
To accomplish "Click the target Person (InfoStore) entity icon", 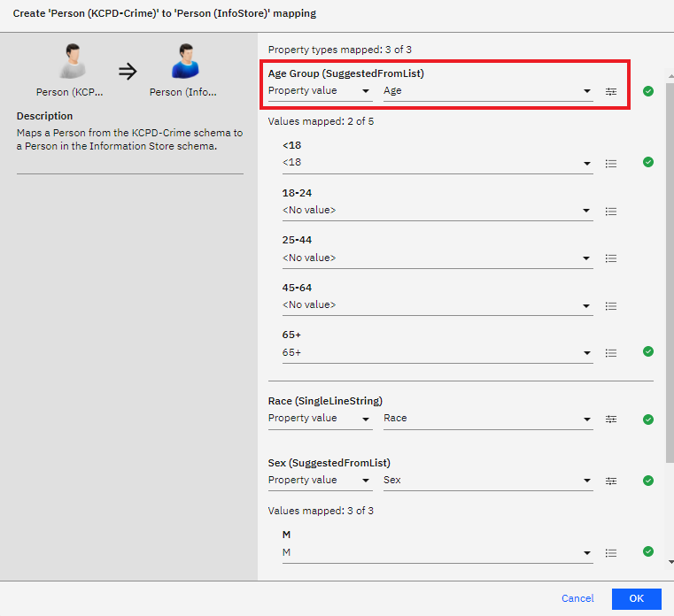I will coord(182,65).
